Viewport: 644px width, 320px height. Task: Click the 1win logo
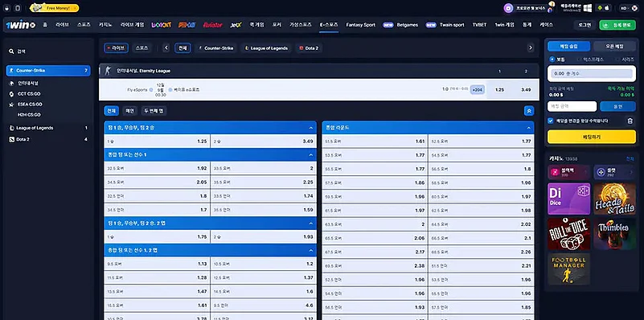[21, 25]
